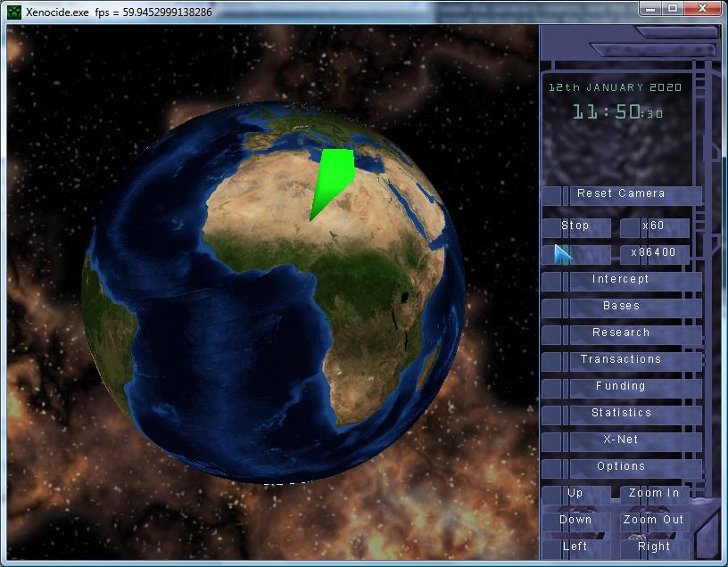Open the Statistics screen

(x=621, y=414)
